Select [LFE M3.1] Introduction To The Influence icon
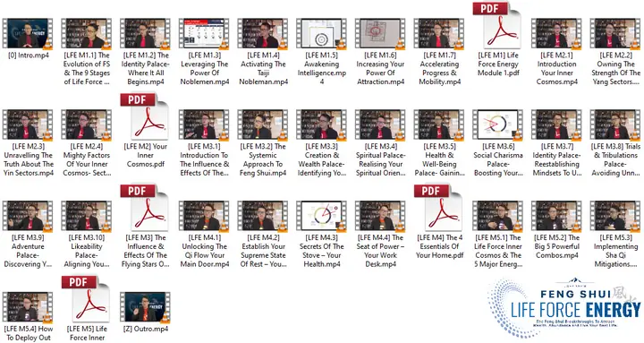Image resolution: width=644 pixels, height=343 pixels. point(204,125)
